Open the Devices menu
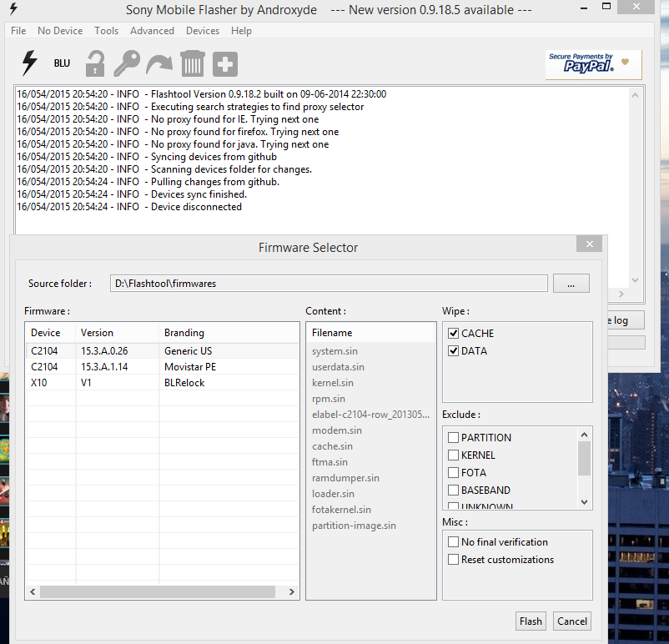The image size is (669, 644). [x=203, y=31]
